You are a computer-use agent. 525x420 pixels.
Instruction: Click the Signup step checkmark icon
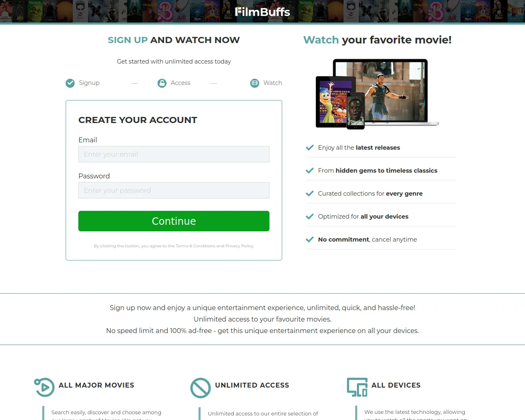click(70, 83)
